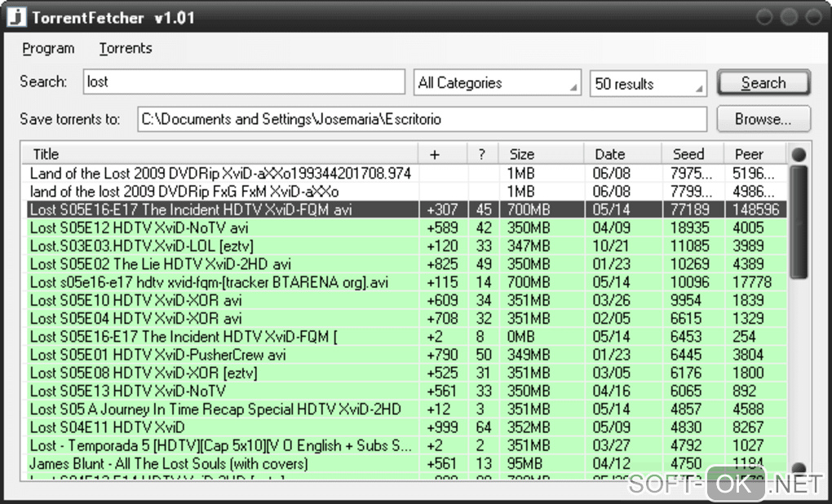The width and height of the screenshot is (832, 504).
Task: Open the Program menu
Action: point(48,48)
